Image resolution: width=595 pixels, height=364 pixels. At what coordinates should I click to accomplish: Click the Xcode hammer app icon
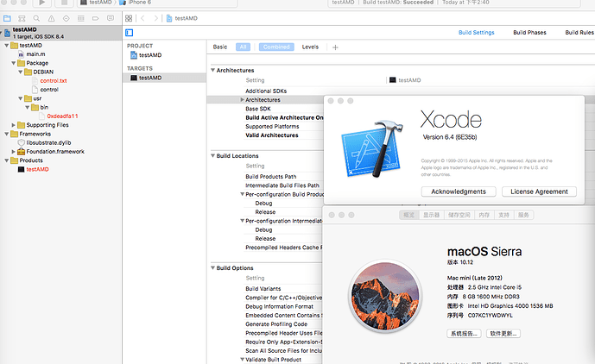pyautogui.click(x=372, y=149)
